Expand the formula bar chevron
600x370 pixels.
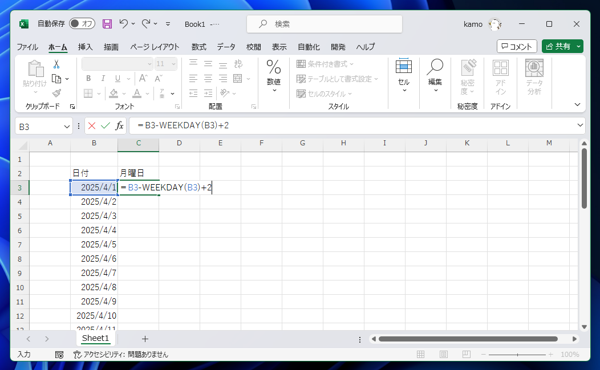click(580, 125)
